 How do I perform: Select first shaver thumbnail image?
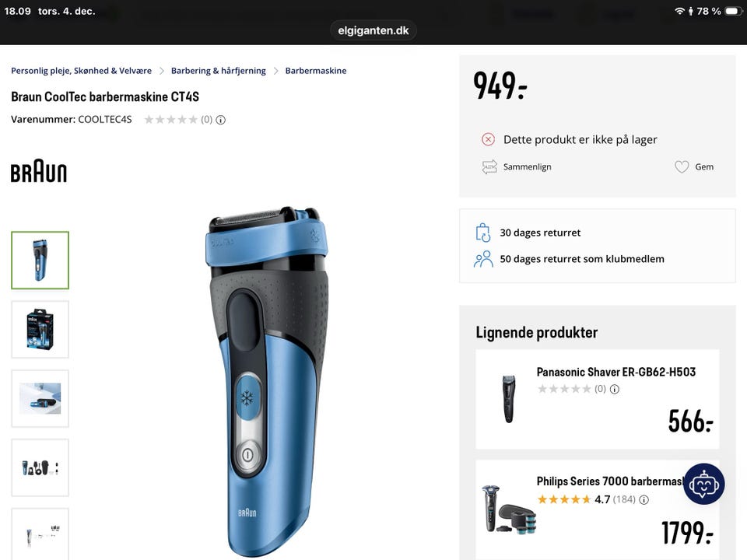[x=40, y=260]
